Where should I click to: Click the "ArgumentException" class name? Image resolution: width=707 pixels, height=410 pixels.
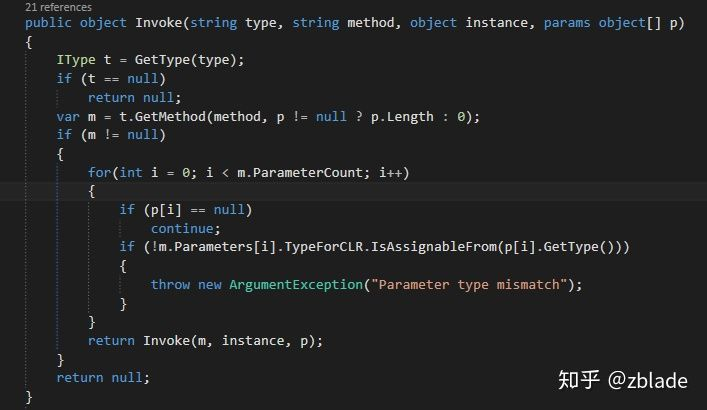point(296,285)
